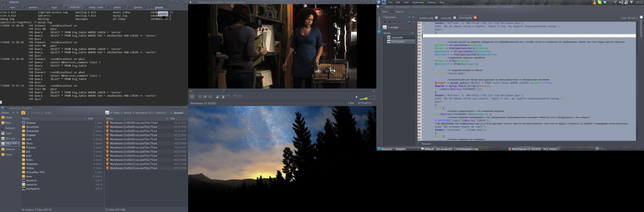The height and width of the screenshot is (212, 644).
Task: Click the VLC 1.00x speed indicator
Action: [351, 103]
